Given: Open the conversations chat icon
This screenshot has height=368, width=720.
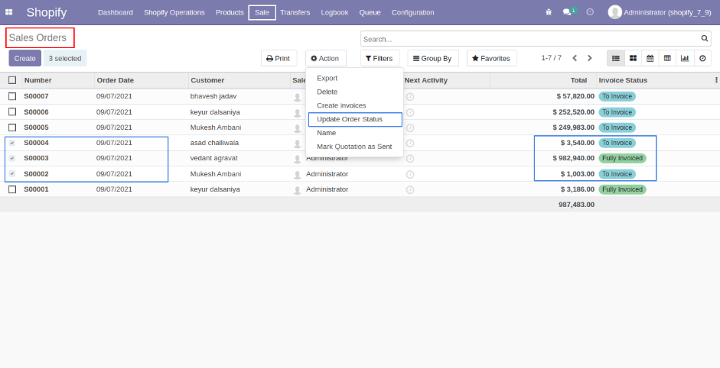Looking at the screenshot, I should pyautogui.click(x=567, y=12).
